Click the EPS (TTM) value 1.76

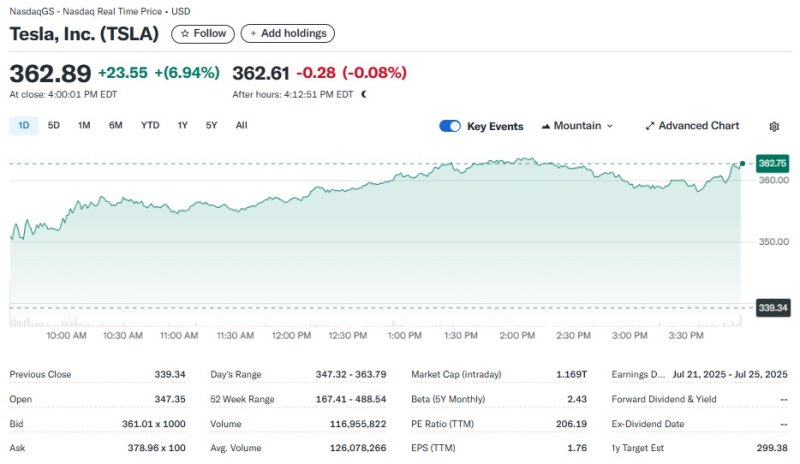pos(577,448)
